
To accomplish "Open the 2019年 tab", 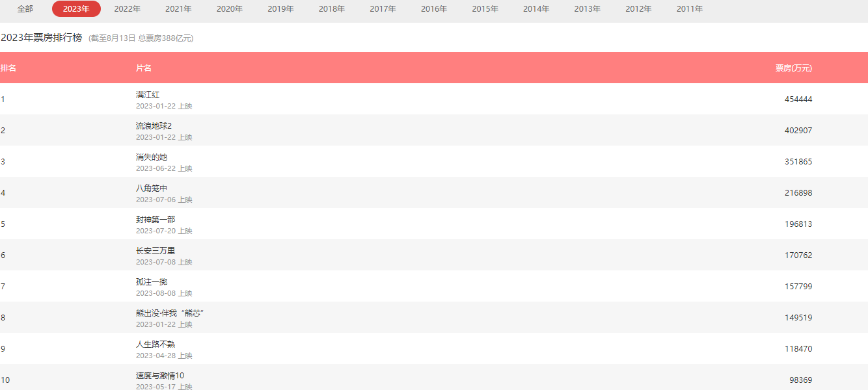I will point(280,9).
